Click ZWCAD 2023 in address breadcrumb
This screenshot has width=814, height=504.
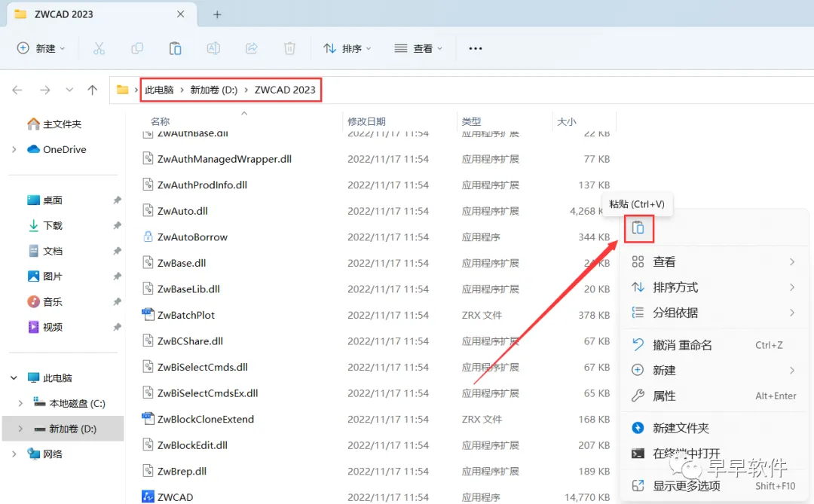(x=285, y=90)
